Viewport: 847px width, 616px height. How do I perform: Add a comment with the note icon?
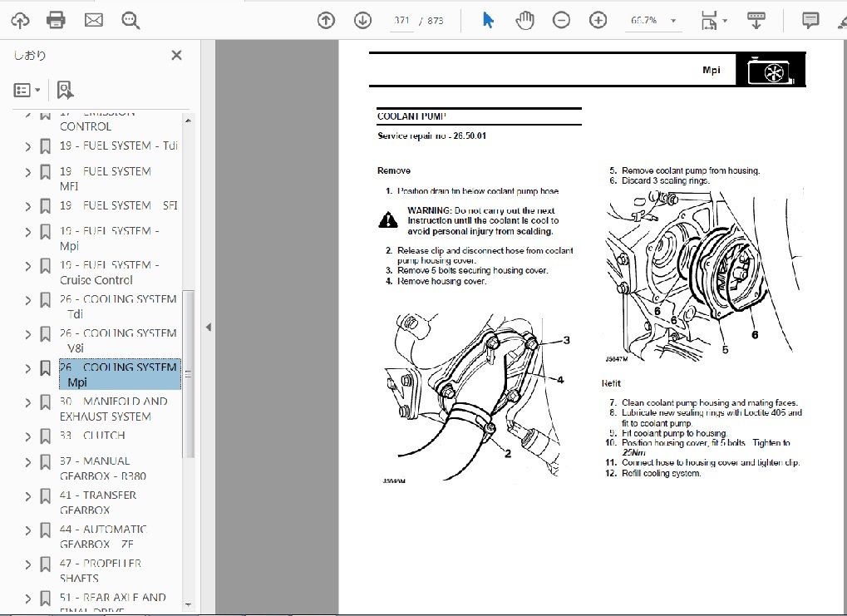coord(810,21)
